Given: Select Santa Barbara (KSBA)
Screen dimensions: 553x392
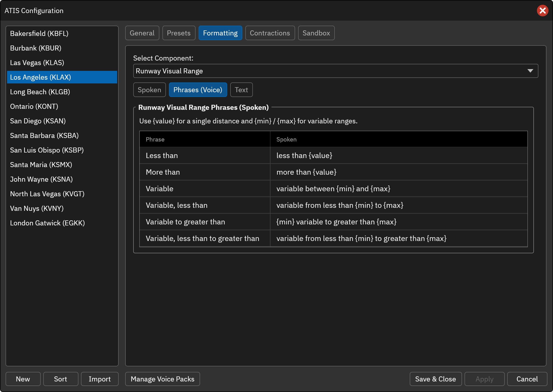Looking at the screenshot, I should coord(62,135).
